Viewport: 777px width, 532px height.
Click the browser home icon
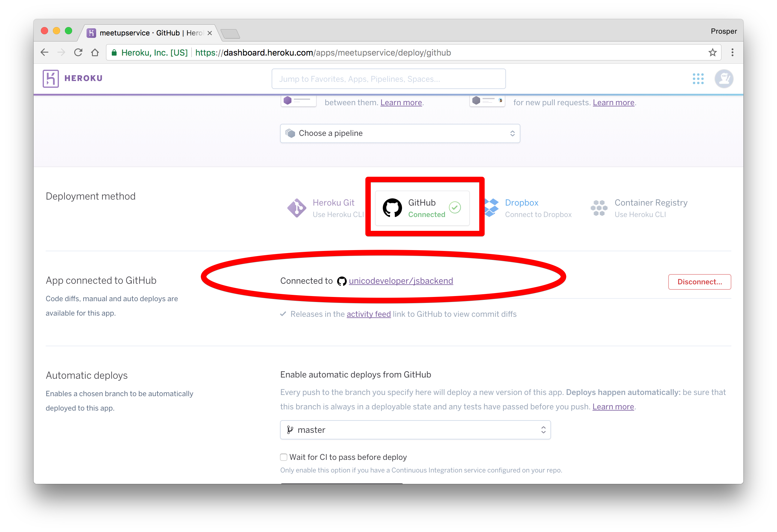point(95,53)
